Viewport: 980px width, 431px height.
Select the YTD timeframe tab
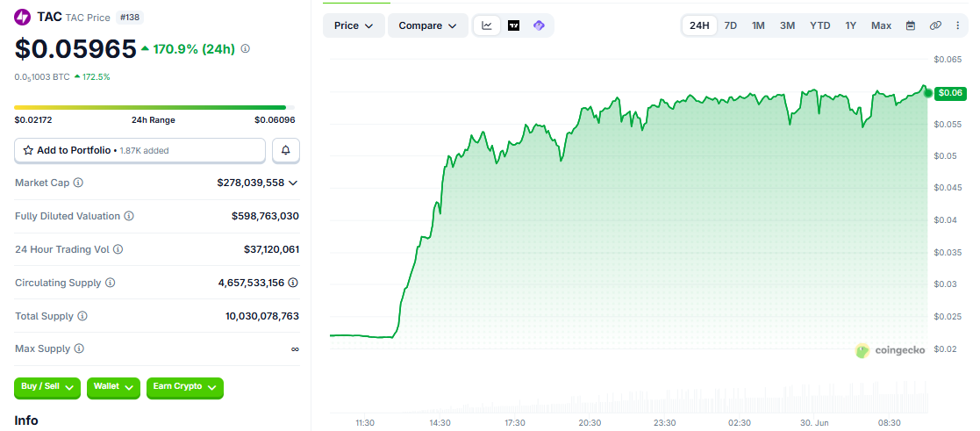click(820, 25)
